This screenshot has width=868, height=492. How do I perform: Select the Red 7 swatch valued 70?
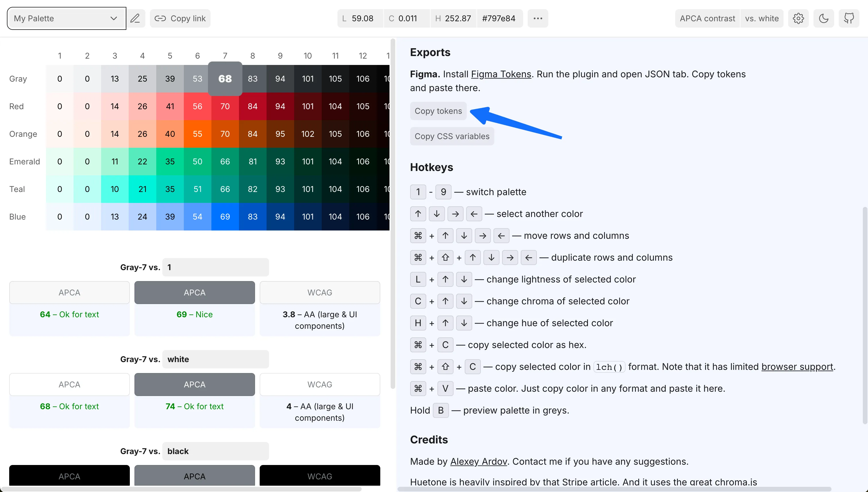(x=225, y=106)
